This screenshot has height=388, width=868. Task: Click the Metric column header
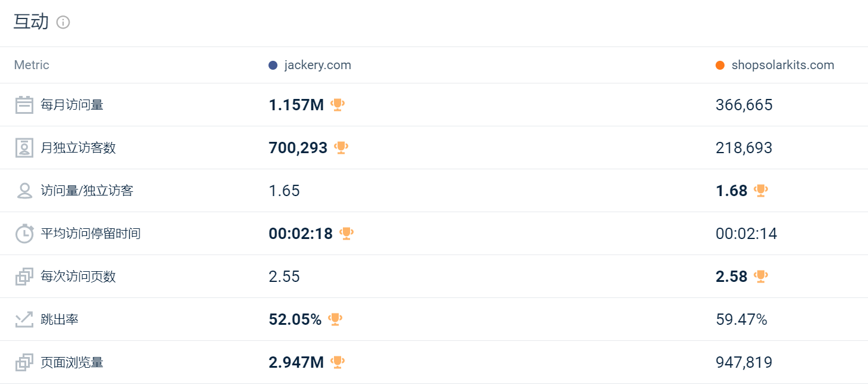(x=32, y=65)
